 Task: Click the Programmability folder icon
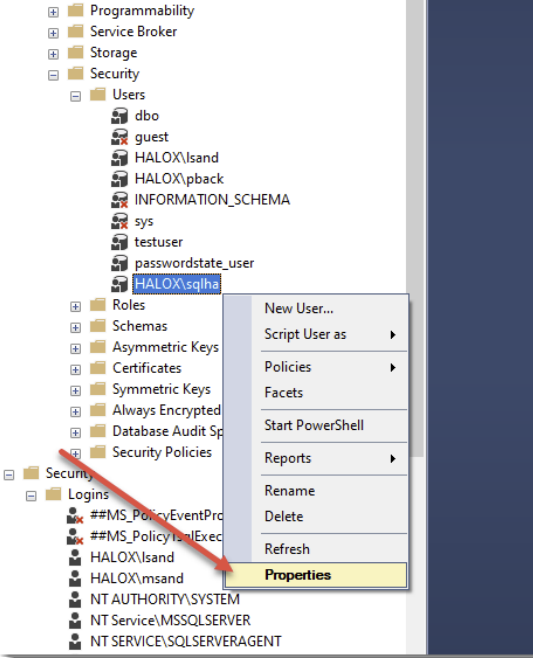(76, 10)
